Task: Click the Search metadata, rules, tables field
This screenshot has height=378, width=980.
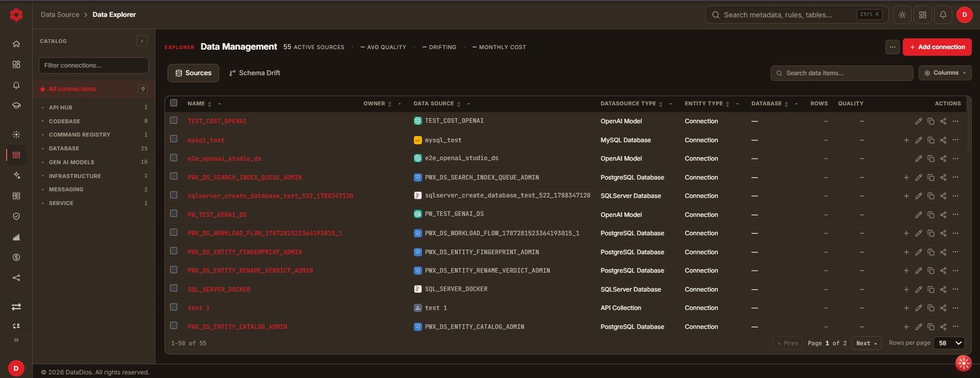Action: [797, 15]
